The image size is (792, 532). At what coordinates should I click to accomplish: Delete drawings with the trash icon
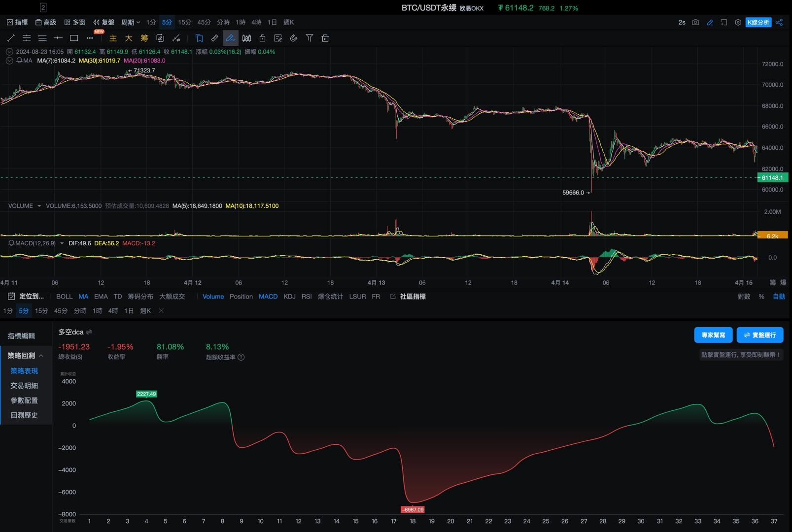coord(325,38)
